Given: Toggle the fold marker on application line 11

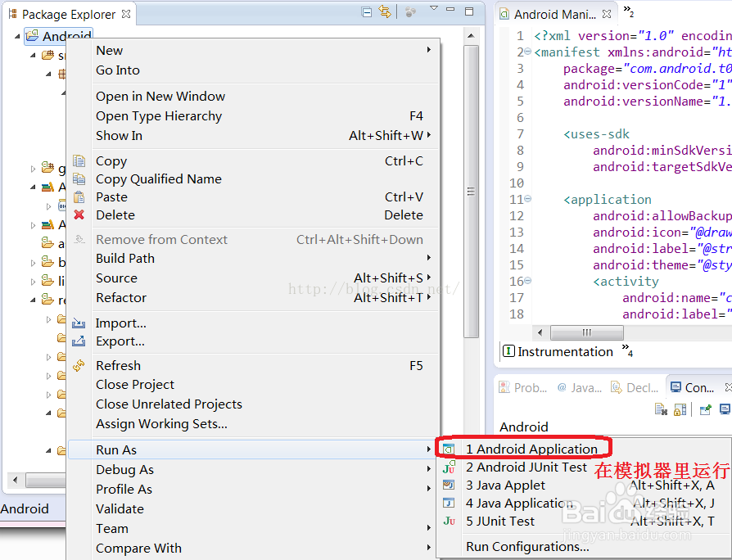Looking at the screenshot, I should tap(527, 199).
